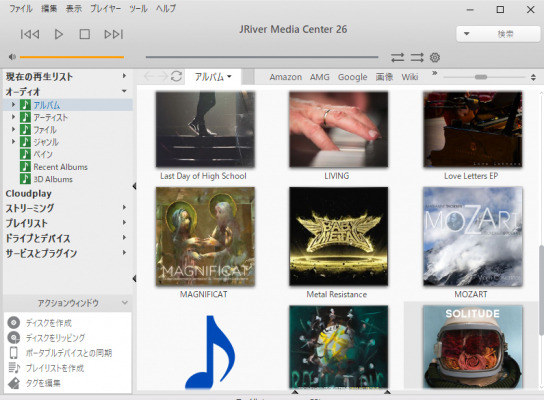Open the DSP settings gear icon
544x400 pixels.
435,57
